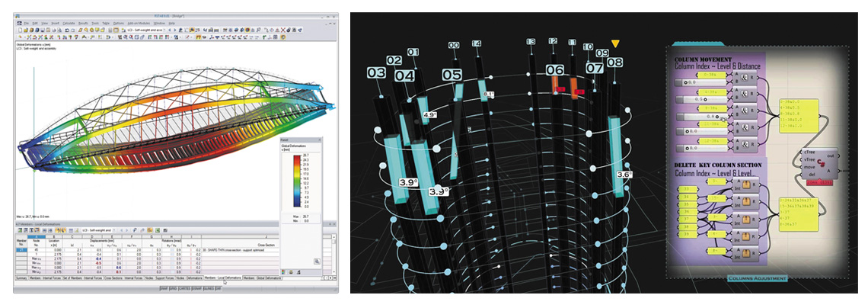868x308 pixels.
Task: Open the Add-on Modules menu
Action: [x=137, y=24]
